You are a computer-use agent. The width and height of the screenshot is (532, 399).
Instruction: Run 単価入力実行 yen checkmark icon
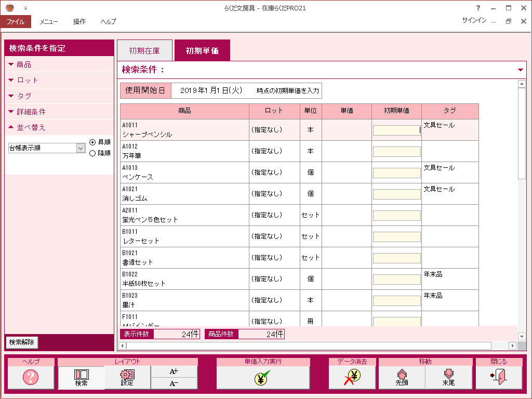coord(263,377)
